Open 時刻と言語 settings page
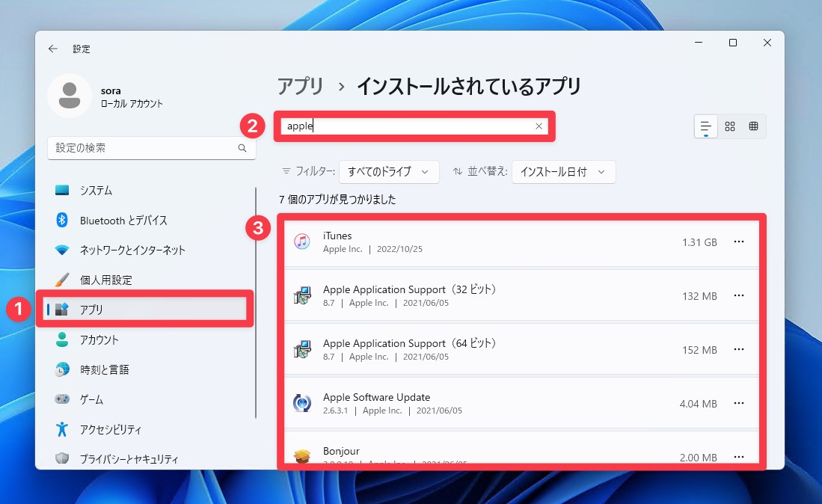The image size is (822, 504). tap(104, 370)
